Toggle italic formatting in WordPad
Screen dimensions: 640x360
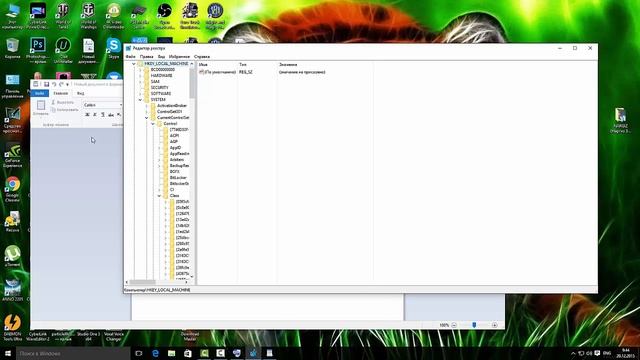95,115
